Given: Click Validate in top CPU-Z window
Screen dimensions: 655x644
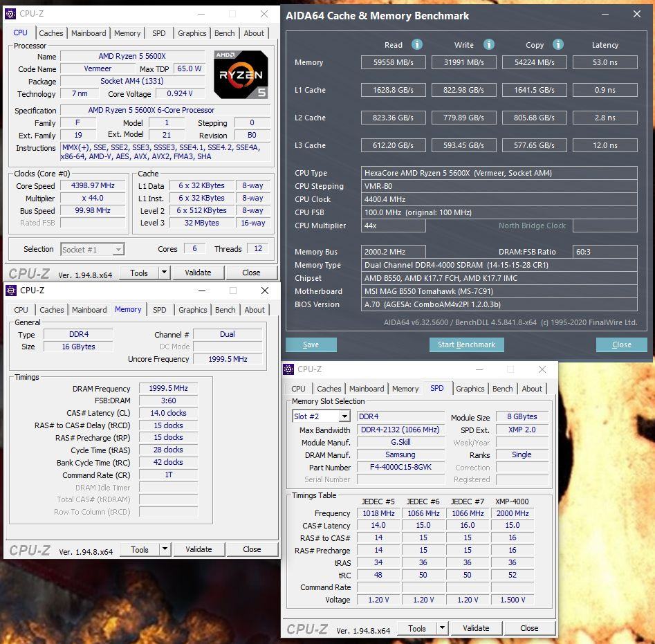Looking at the screenshot, I should [x=198, y=273].
